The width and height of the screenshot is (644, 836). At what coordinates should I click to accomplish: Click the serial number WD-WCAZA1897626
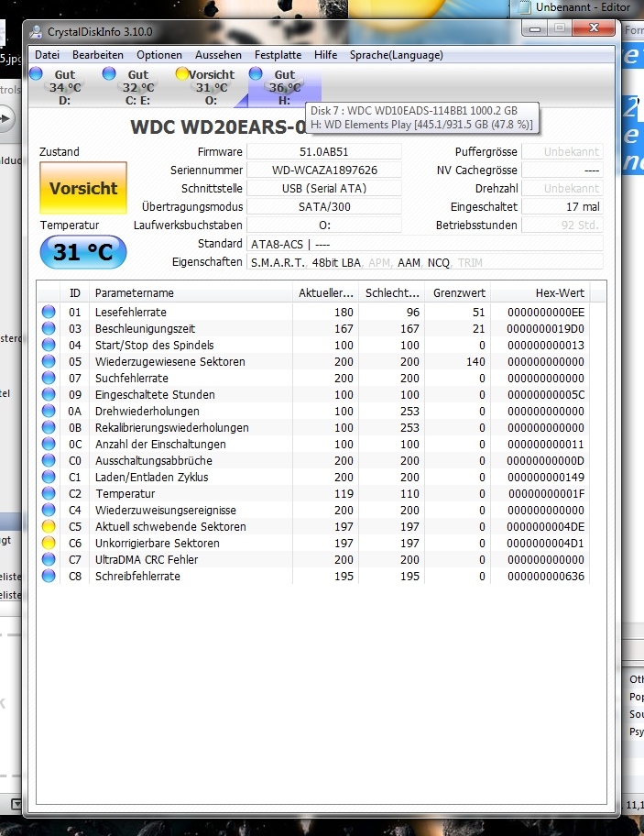point(324,170)
